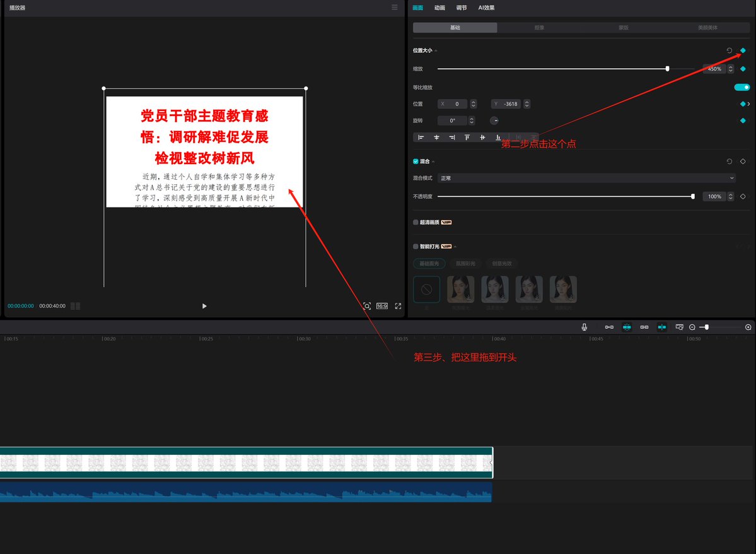The width and height of the screenshot is (756, 554).
Task: Open the 混合模式 dropdown showing 正常
Action: (x=586, y=178)
